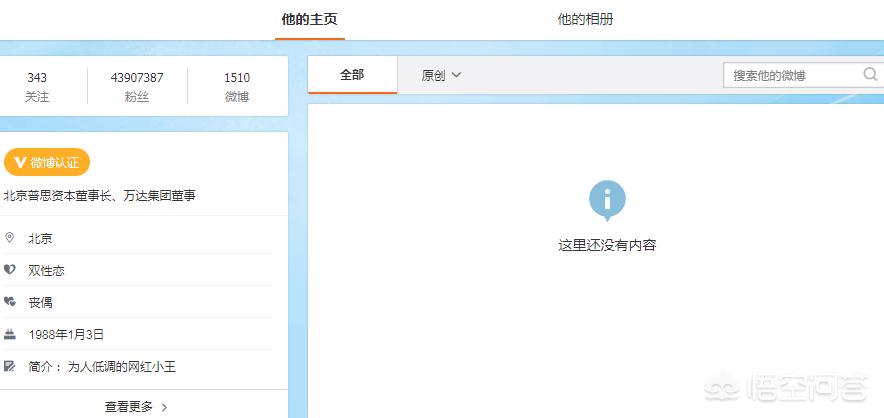884x418 pixels.
Task: Click the location pin icon beside 北京
Action: pos(9,237)
